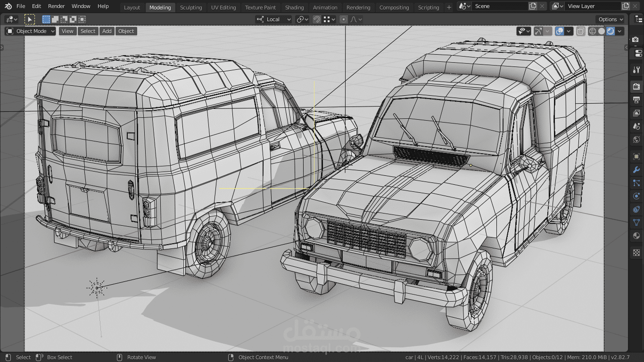Toggle X-ray view in viewport header
The width and height of the screenshot is (644, 362).
[x=581, y=31]
